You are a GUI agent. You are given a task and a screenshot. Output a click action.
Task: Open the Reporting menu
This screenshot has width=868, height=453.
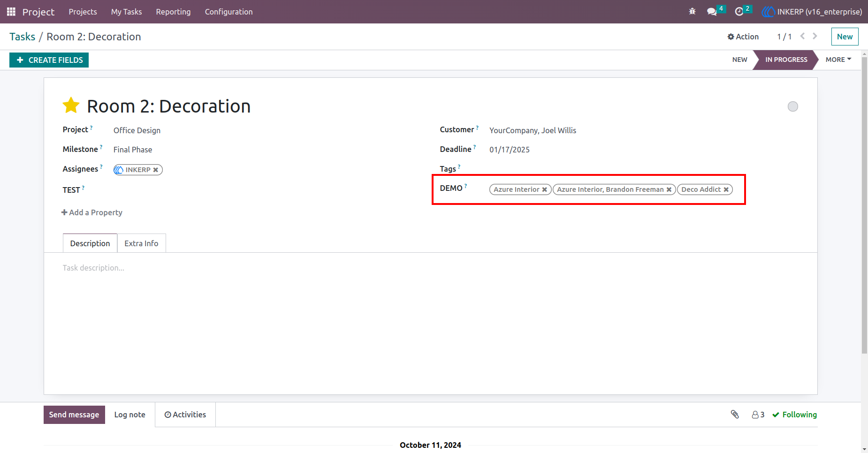pos(173,12)
